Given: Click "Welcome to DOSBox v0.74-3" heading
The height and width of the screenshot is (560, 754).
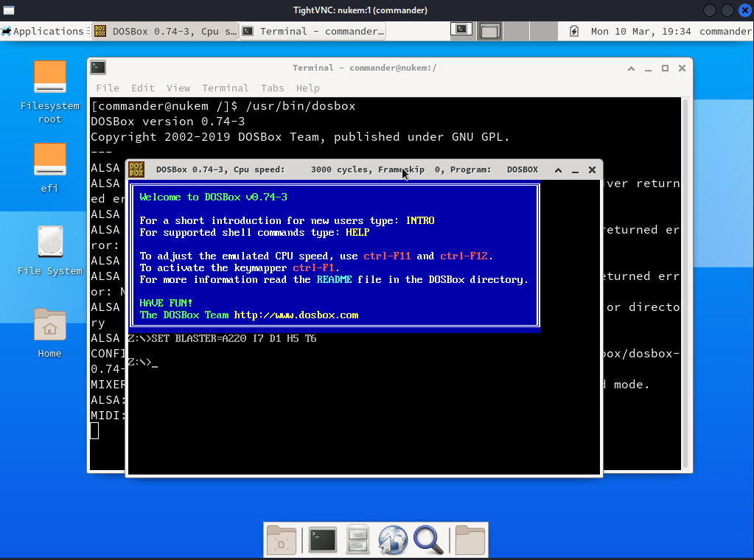Looking at the screenshot, I should pyautogui.click(x=213, y=197).
